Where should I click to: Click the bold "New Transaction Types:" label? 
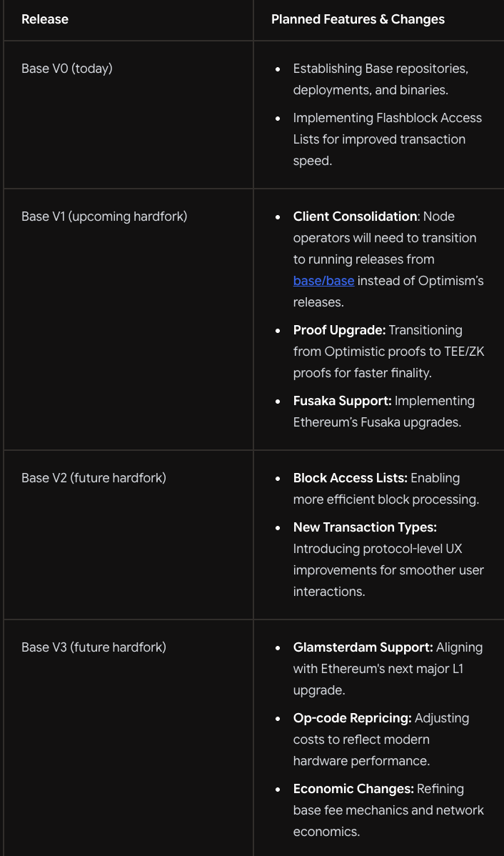365,527
